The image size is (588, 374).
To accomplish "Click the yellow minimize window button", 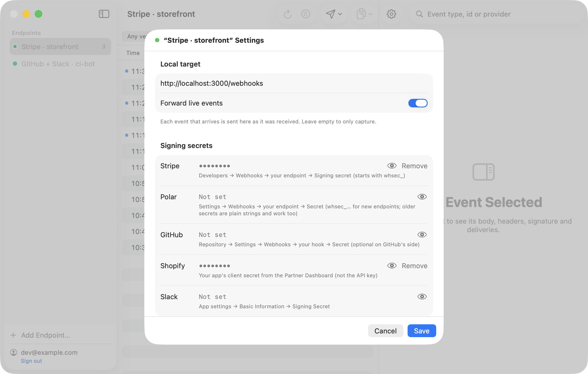I will coord(26,14).
